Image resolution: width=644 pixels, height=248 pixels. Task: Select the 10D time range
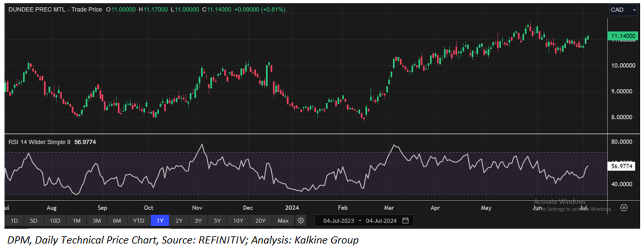point(55,220)
